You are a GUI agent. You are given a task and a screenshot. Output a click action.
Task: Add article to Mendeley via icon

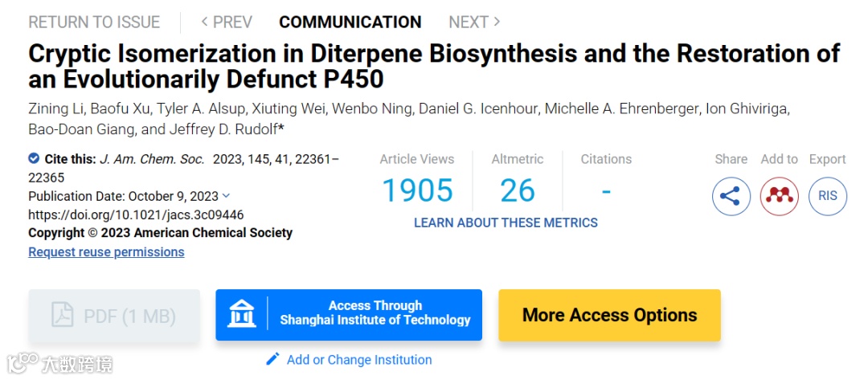pos(779,196)
